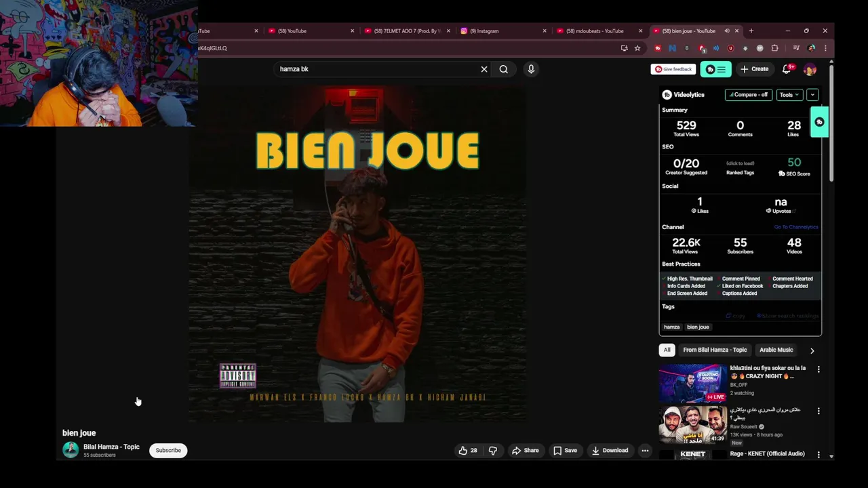The image size is (868, 488).
Task: Collapse the Videolytics panel chevron
Action: 812,95
